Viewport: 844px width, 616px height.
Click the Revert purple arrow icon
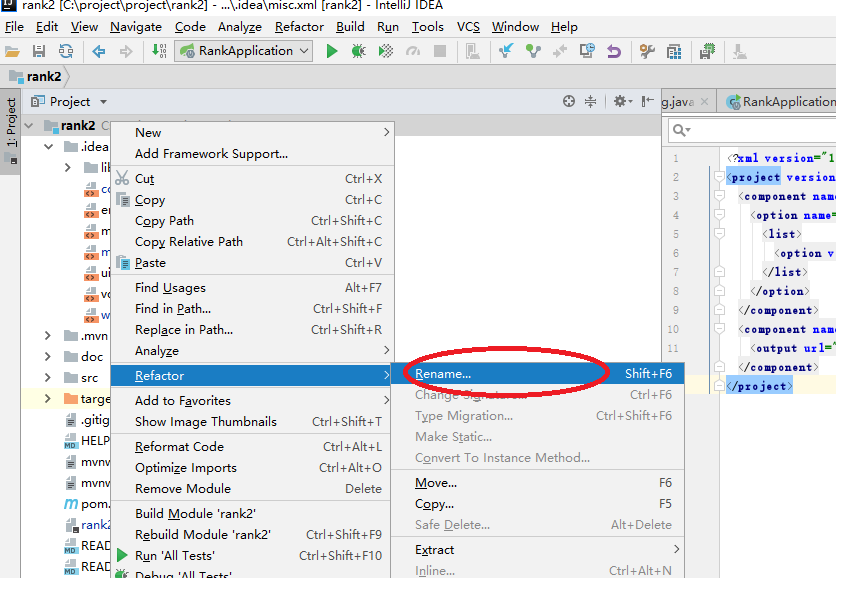pyautogui.click(x=614, y=52)
